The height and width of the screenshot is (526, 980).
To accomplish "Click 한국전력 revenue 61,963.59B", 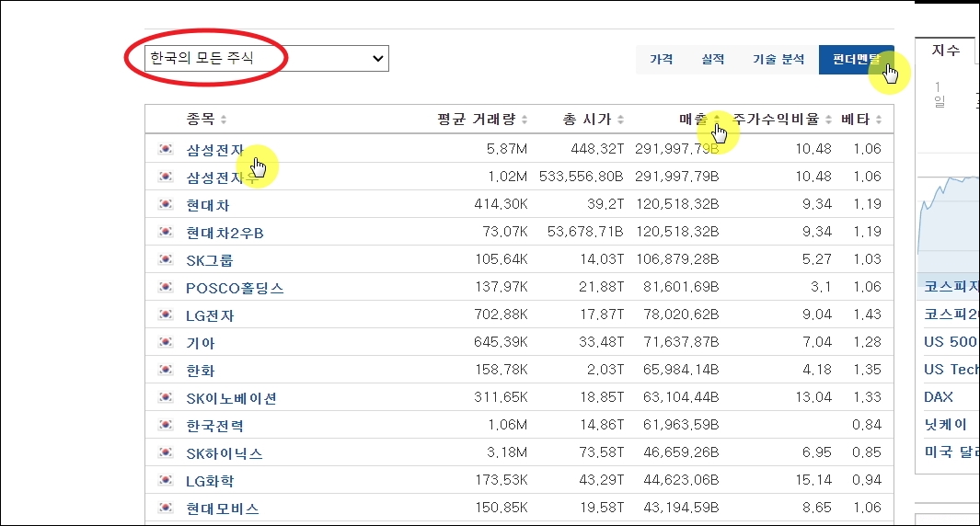I will 681,425.
